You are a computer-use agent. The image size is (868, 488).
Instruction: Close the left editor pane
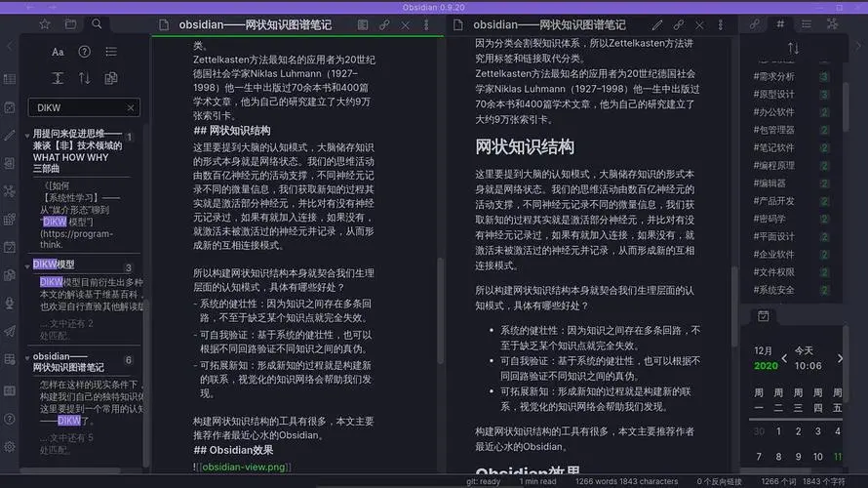coord(405,25)
